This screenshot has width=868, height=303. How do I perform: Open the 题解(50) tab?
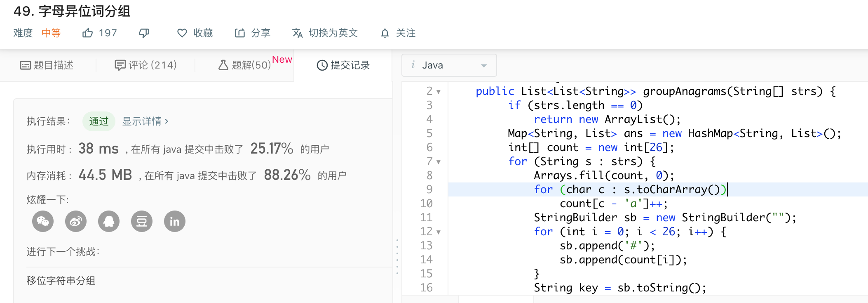point(244,65)
